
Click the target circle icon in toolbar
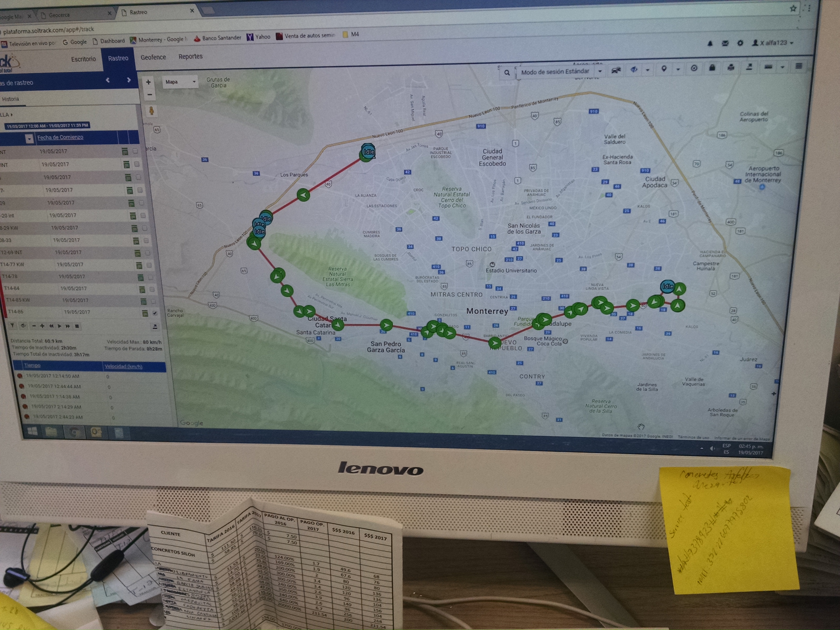click(x=694, y=68)
